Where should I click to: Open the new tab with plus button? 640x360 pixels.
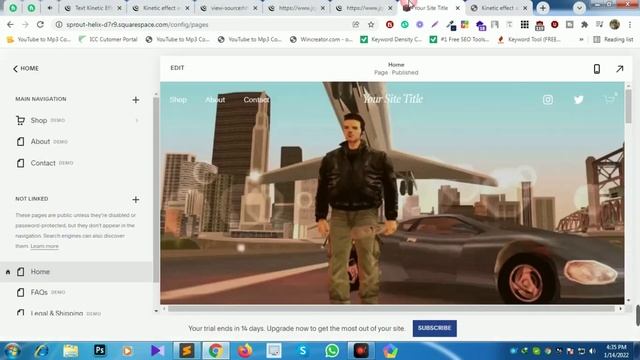click(543, 8)
